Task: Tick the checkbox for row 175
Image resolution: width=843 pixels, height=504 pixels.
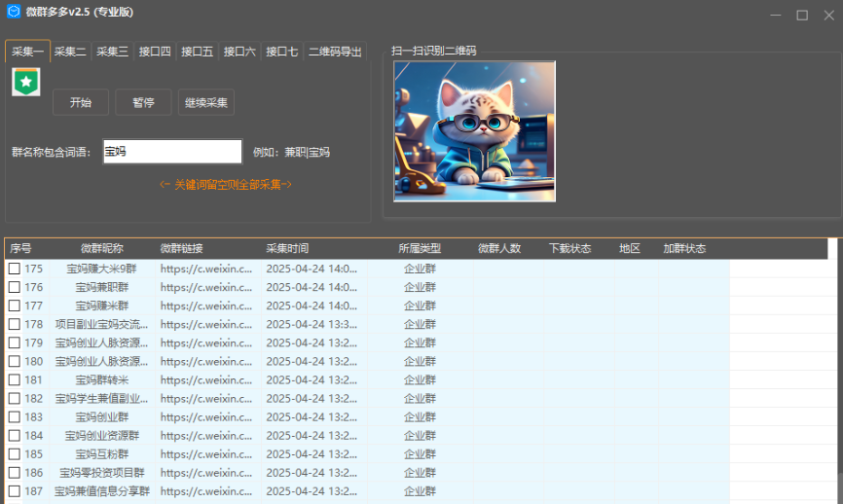Action: [15, 269]
